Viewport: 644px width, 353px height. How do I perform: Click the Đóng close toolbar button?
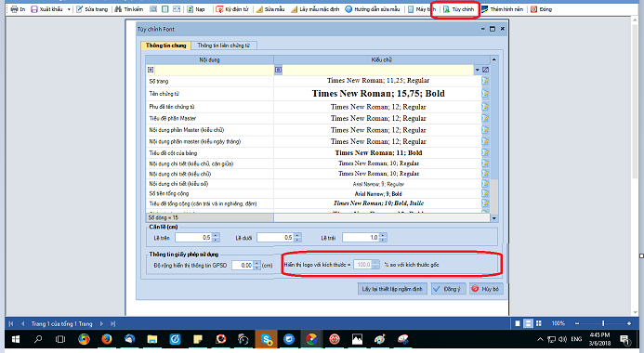541,9
